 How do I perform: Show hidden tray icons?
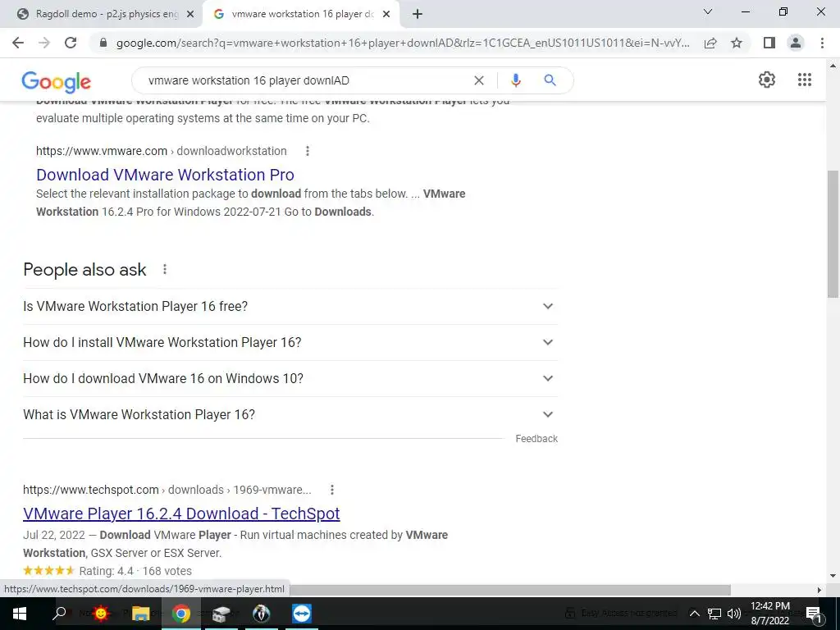coord(694,614)
